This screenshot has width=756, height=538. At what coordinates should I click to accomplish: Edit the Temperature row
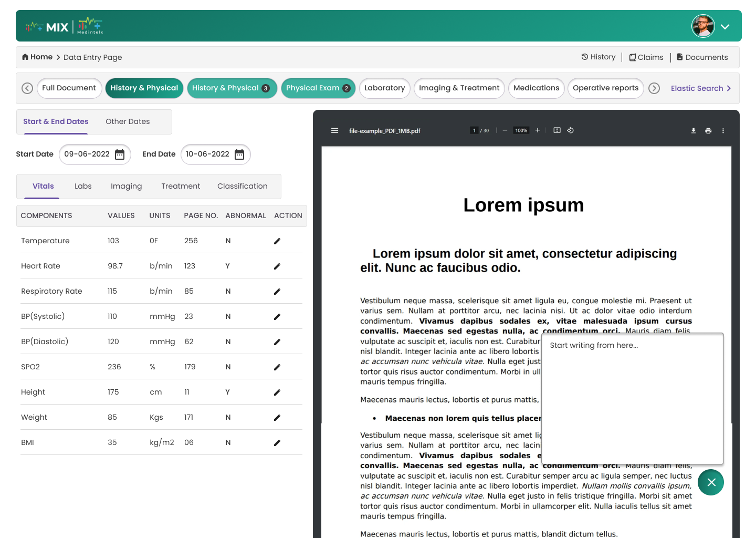(x=277, y=241)
